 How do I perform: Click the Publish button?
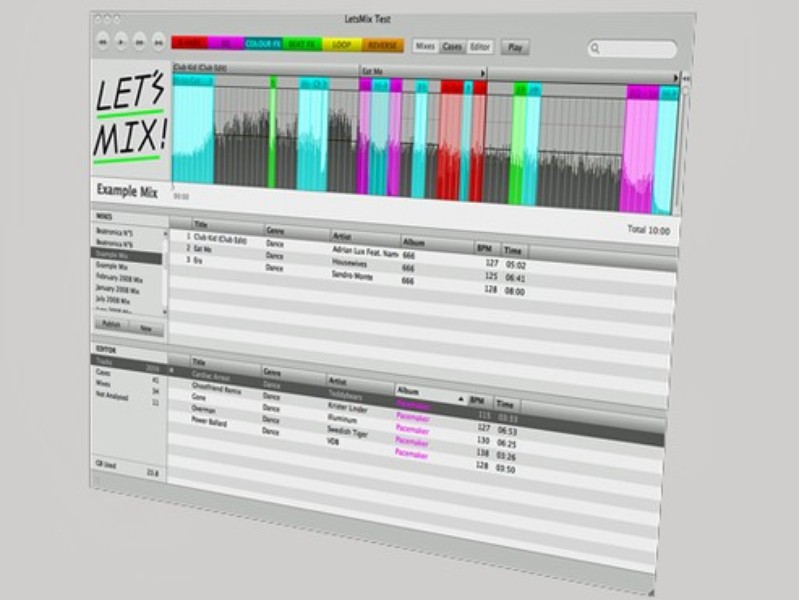pyautogui.click(x=111, y=324)
